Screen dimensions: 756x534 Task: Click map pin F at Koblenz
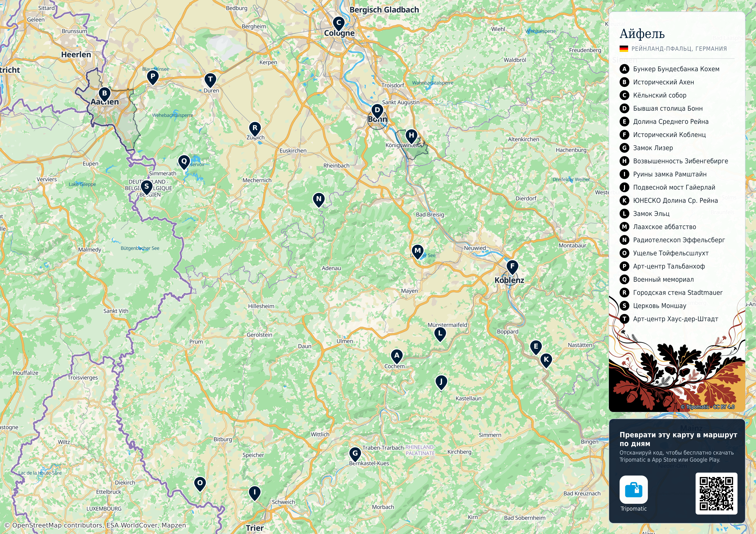[512, 267]
